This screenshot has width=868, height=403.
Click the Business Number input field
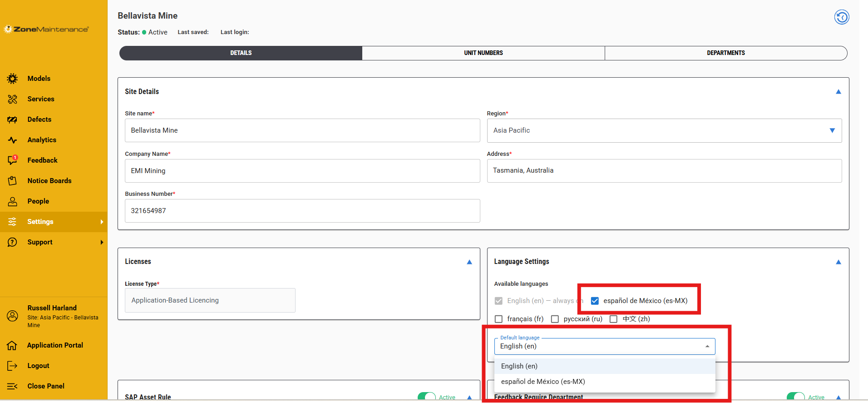pyautogui.click(x=302, y=211)
